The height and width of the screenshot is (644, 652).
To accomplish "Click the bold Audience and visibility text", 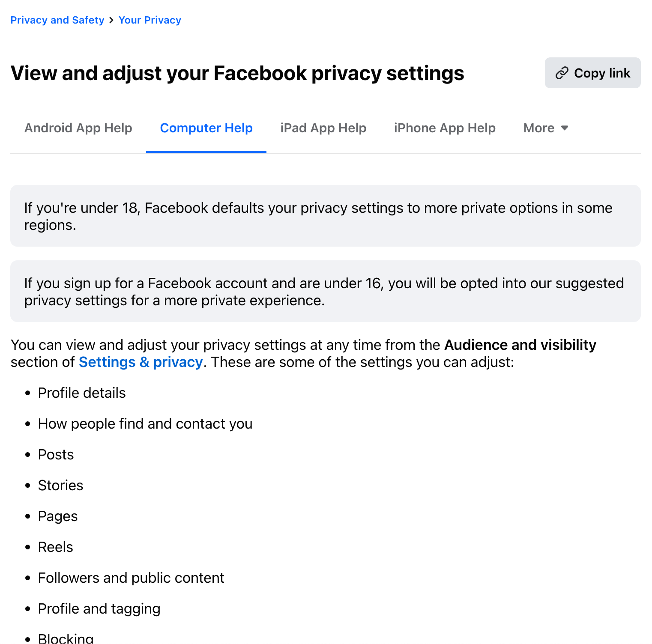I will point(520,345).
